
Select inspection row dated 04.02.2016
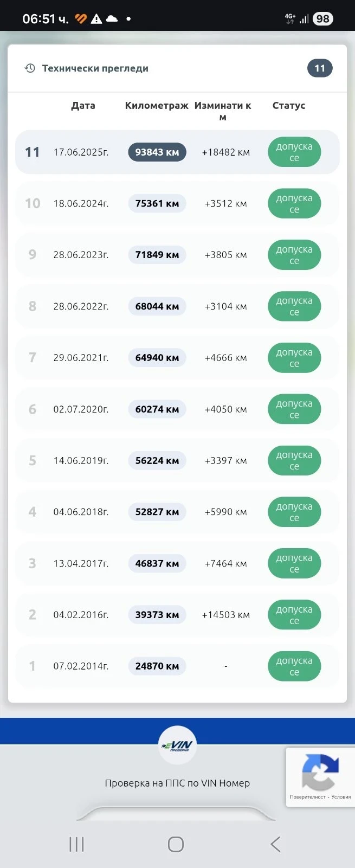point(81,615)
